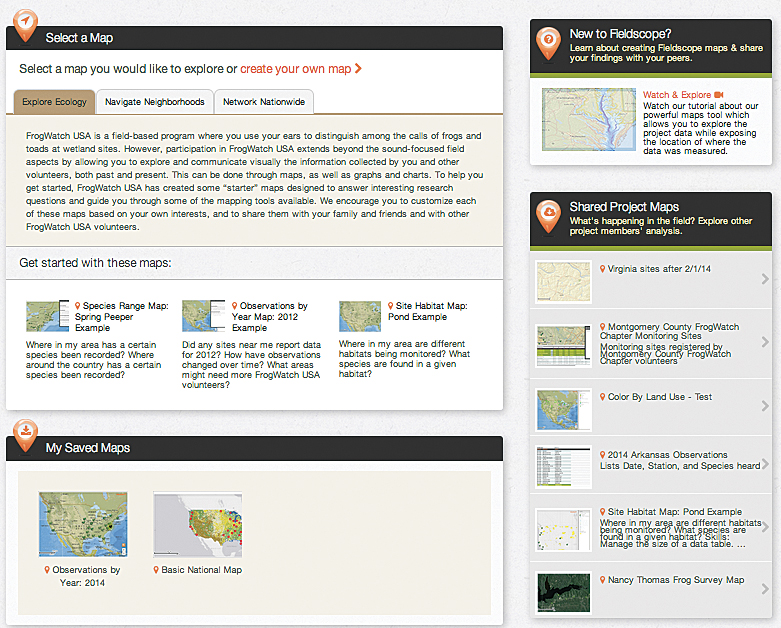This screenshot has width=781, height=628.
Task: Click the pin icon beside 2014 Arkansas Observations
Action: [602, 455]
